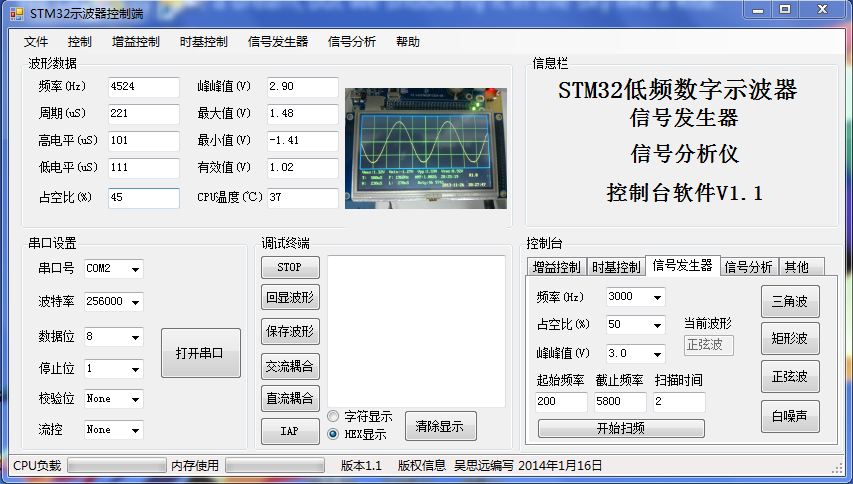The width and height of the screenshot is (853, 484).
Task: Open the 信号发生器 menu
Action: 278,42
